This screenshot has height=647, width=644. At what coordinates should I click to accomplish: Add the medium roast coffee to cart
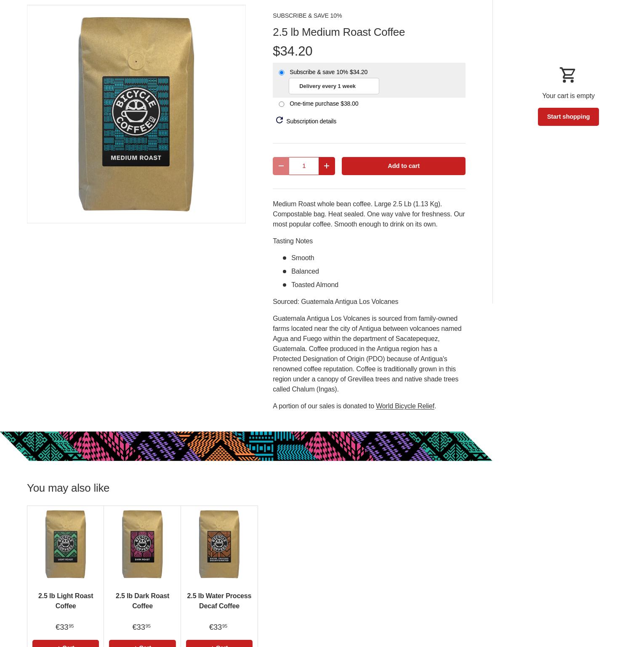tap(403, 166)
